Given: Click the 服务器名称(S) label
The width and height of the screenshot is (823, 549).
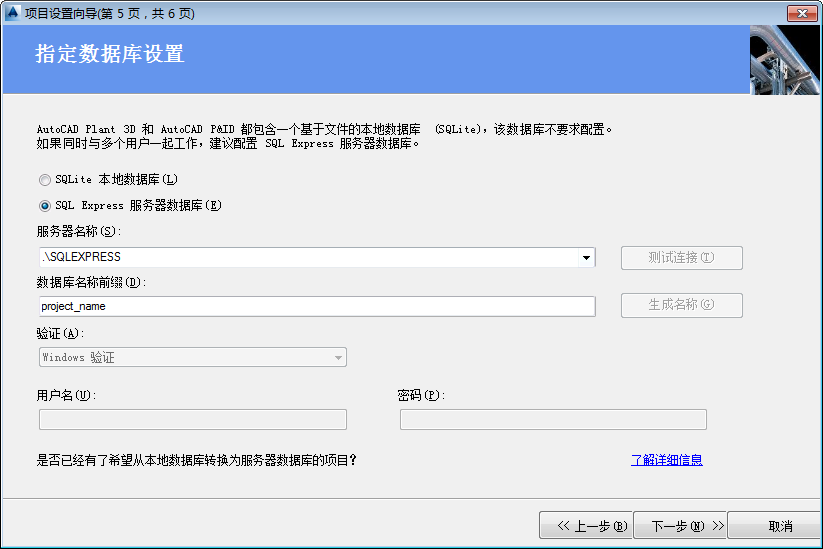Looking at the screenshot, I should (79, 231).
